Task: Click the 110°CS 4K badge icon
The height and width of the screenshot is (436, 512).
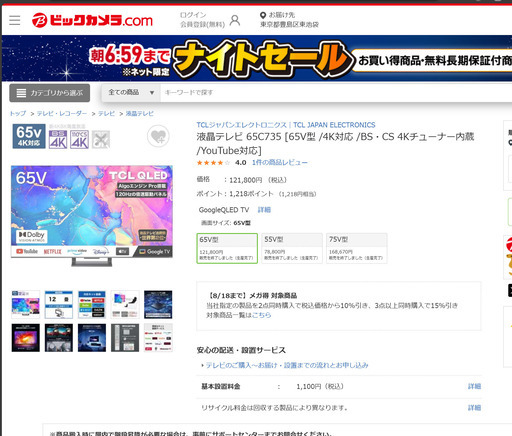Action: pyautogui.click(x=79, y=139)
